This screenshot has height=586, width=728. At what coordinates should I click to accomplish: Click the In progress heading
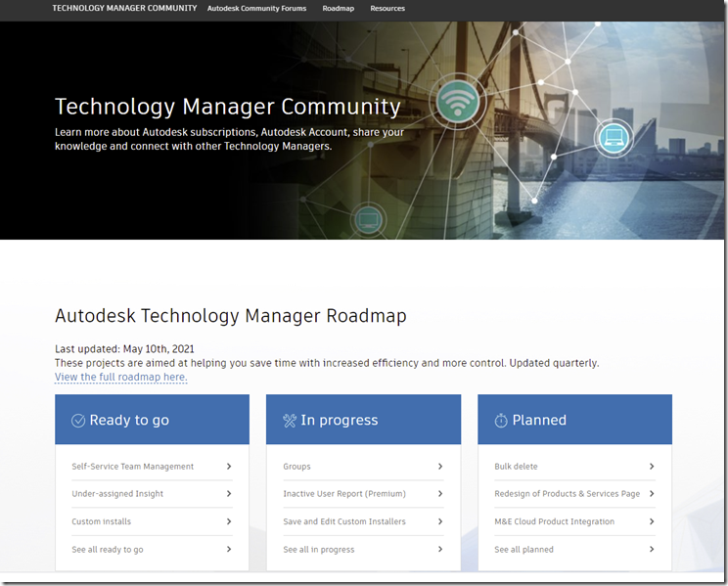(x=340, y=421)
